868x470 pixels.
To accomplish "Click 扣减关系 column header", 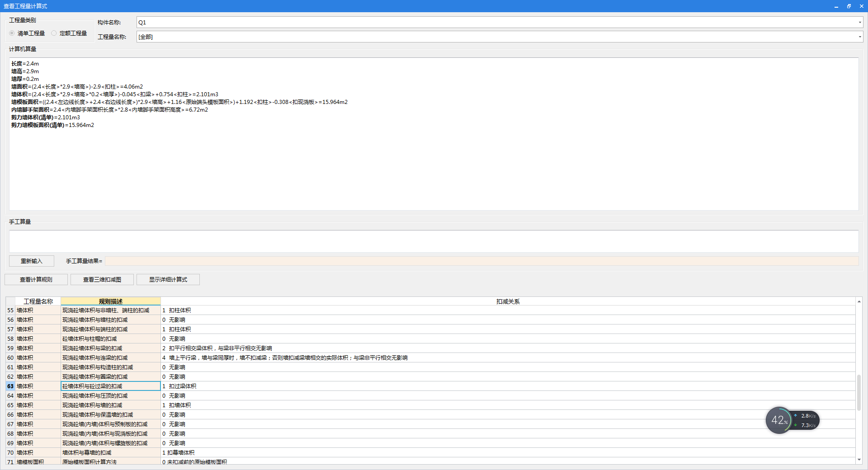I will tap(508, 301).
